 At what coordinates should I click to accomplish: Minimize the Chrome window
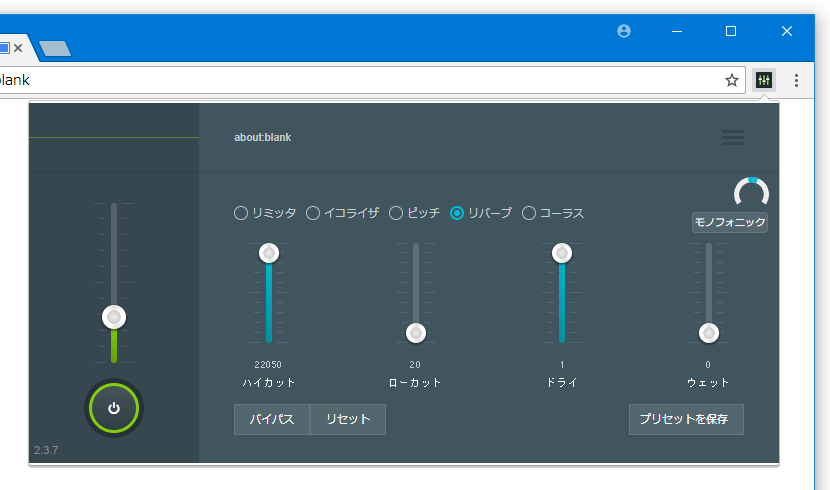point(677,31)
